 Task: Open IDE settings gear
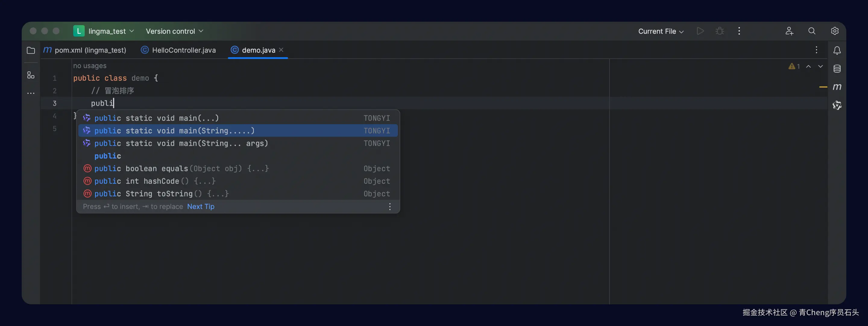tap(834, 31)
